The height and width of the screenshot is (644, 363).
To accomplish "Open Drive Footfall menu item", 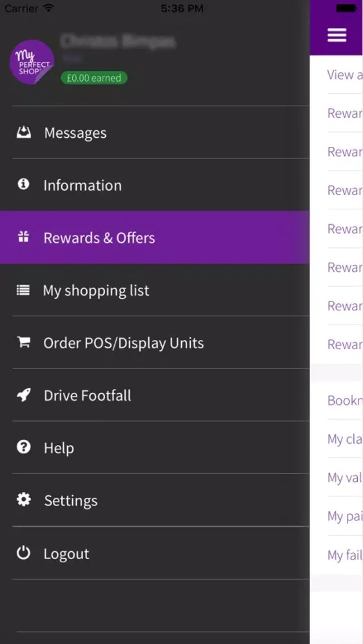I will coord(155,395).
